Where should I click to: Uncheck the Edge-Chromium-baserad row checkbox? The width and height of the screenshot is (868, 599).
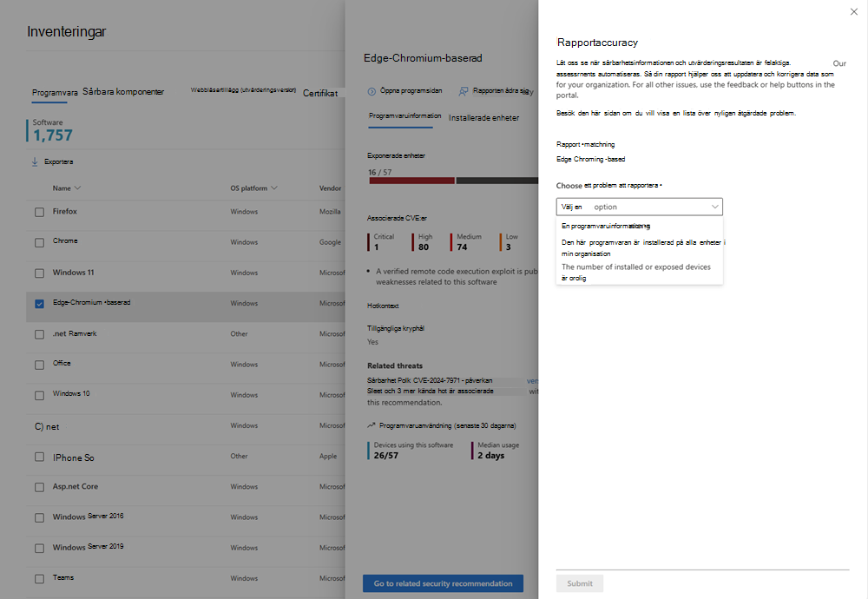tap(39, 303)
